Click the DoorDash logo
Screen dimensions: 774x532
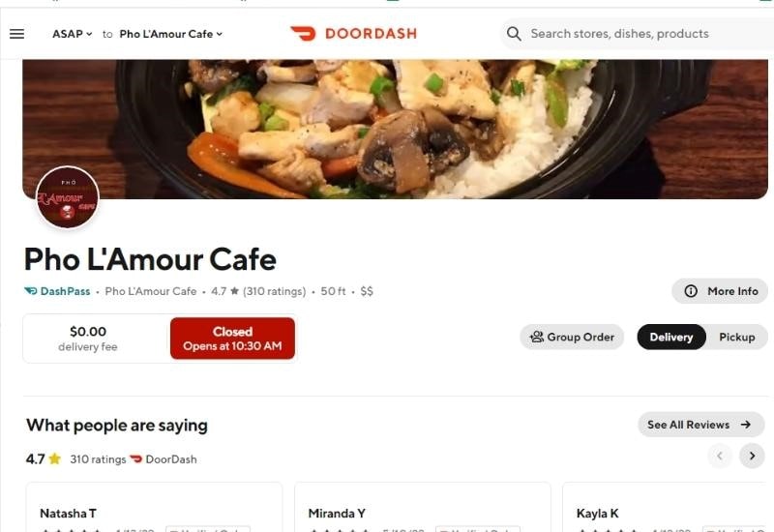[353, 34]
